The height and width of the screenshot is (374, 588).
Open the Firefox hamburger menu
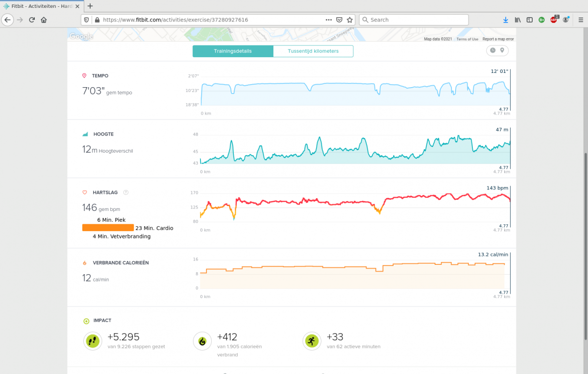[581, 20]
